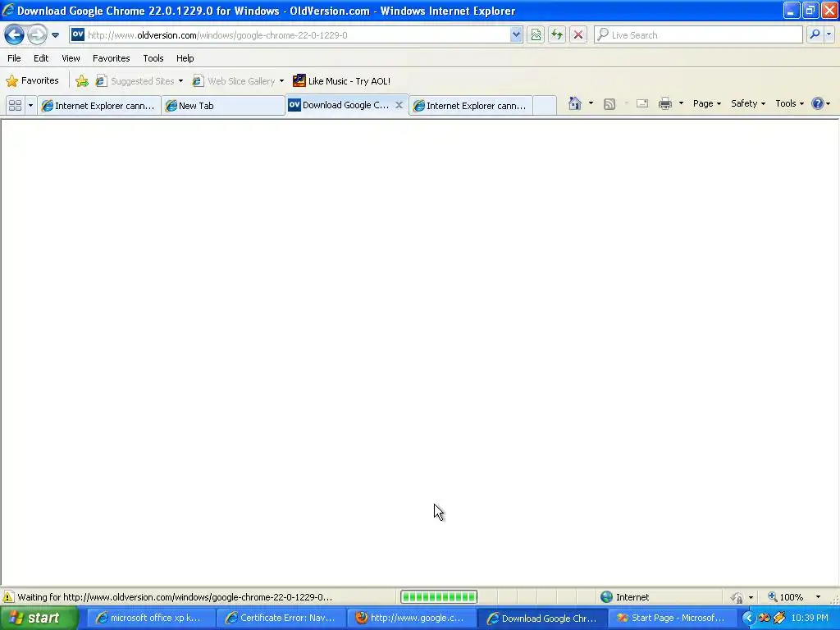Close the Download Google Chrome tab
The height and width of the screenshot is (630, 840).
pyautogui.click(x=399, y=105)
